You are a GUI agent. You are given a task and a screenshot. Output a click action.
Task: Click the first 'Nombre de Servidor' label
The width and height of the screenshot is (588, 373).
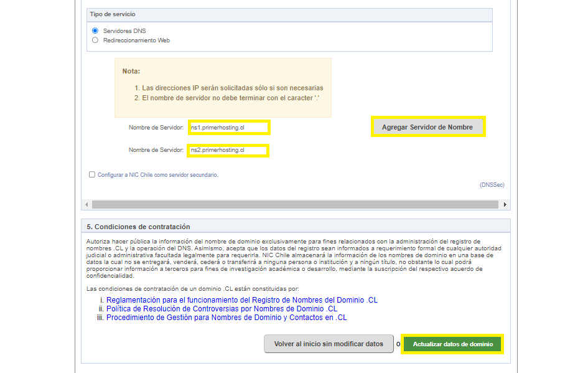click(156, 128)
